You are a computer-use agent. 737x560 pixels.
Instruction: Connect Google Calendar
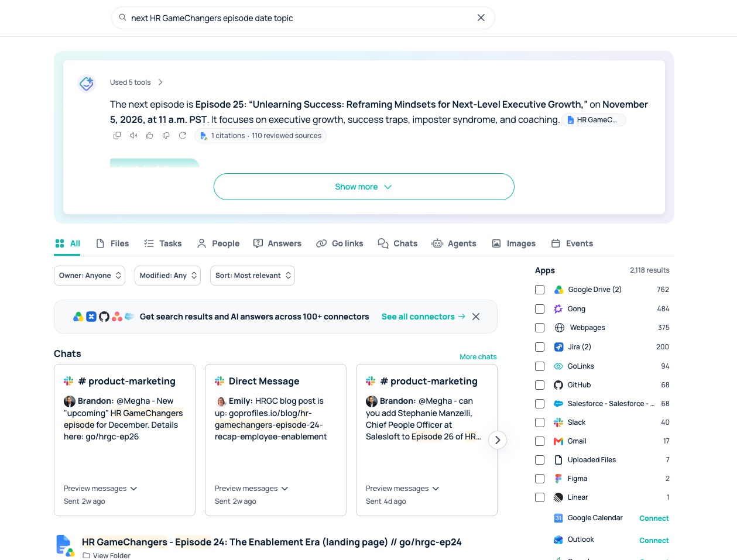coord(654,518)
